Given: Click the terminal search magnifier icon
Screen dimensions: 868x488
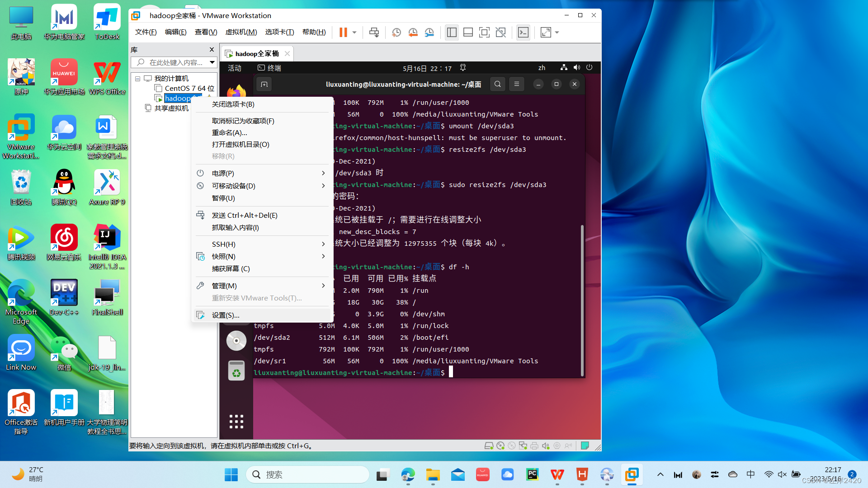Looking at the screenshot, I should 498,84.
